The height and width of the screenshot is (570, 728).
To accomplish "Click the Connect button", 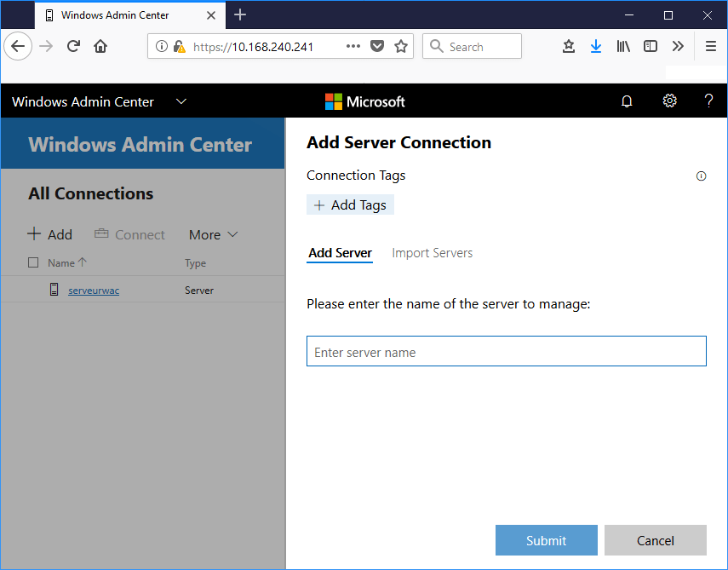I will pos(129,234).
